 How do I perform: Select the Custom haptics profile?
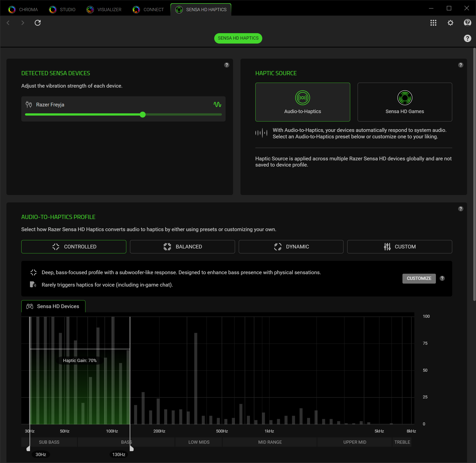(x=399, y=247)
